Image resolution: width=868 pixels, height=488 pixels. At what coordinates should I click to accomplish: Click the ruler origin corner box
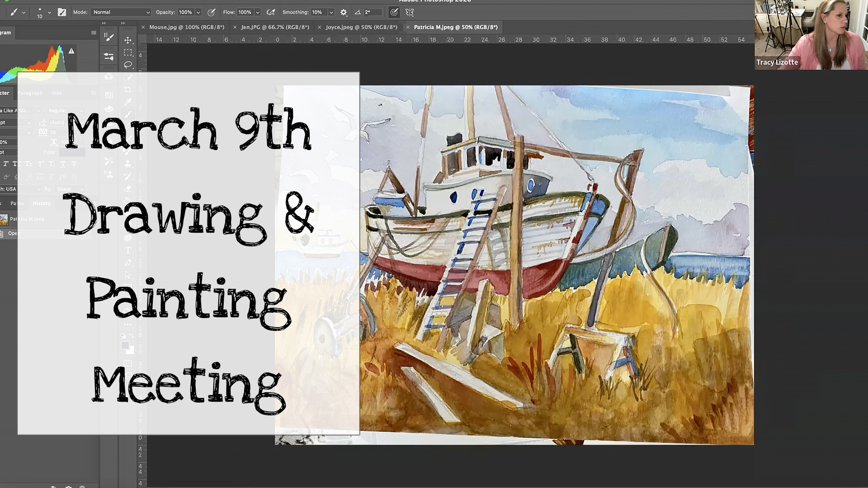click(x=142, y=40)
